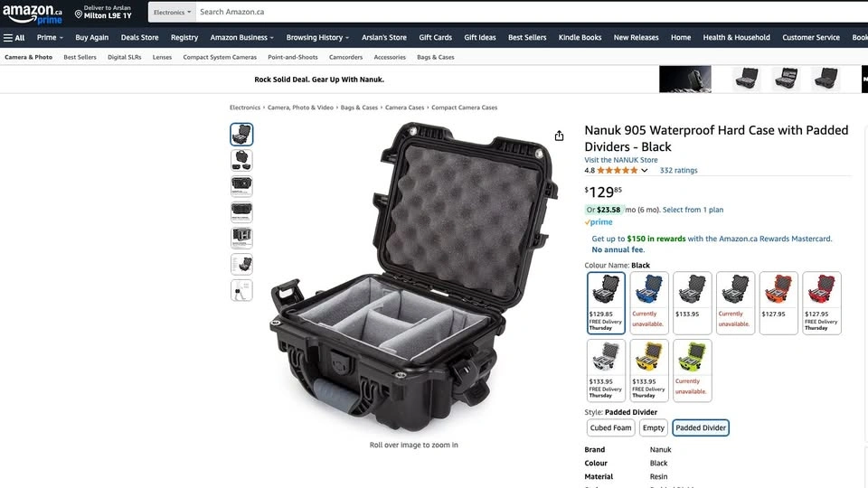Image resolution: width=868 pixels, height=488 pixels.
Task: Open the 332 ratings link
Action: (679, 171)
